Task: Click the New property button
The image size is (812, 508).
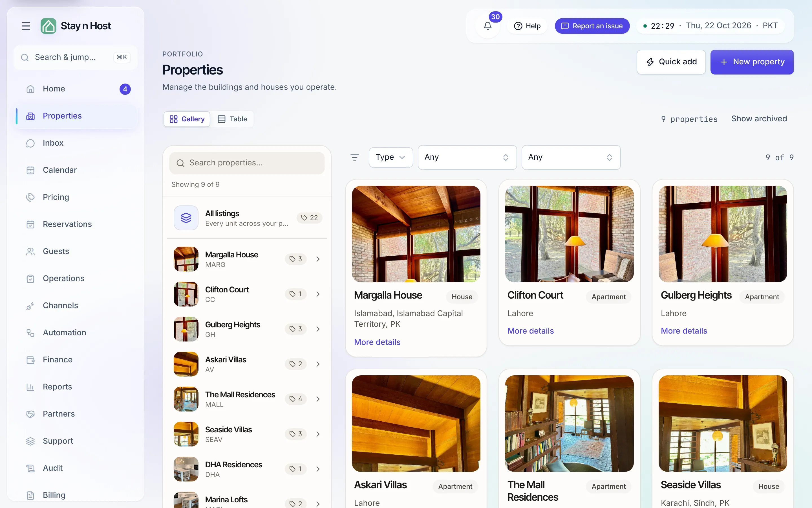Action: [752, 62]
